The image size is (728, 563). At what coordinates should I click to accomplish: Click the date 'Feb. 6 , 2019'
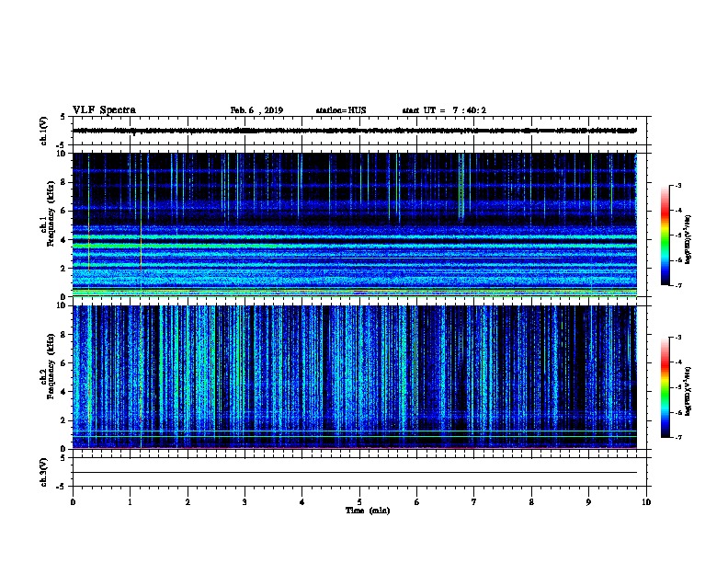256,110
